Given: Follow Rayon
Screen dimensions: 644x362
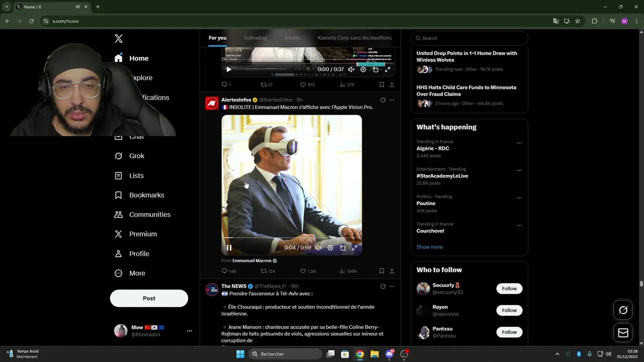Looking at the screenshot, I should click(x=509, y=310).
